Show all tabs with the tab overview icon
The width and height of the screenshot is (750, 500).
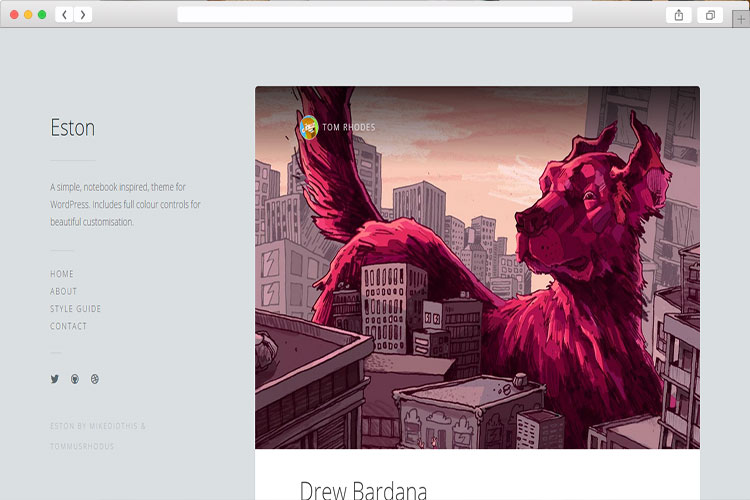pos(710,15)
